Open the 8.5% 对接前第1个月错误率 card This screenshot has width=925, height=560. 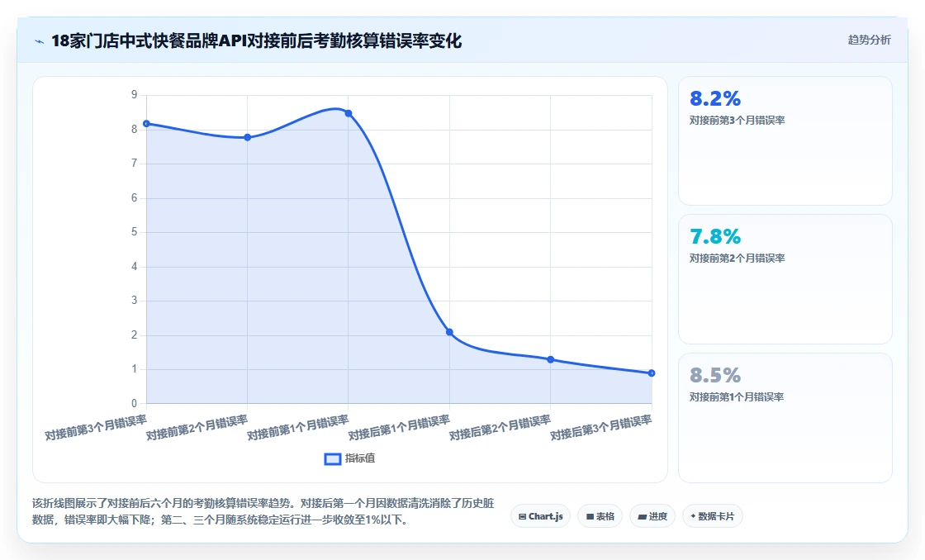click(785, 418)
